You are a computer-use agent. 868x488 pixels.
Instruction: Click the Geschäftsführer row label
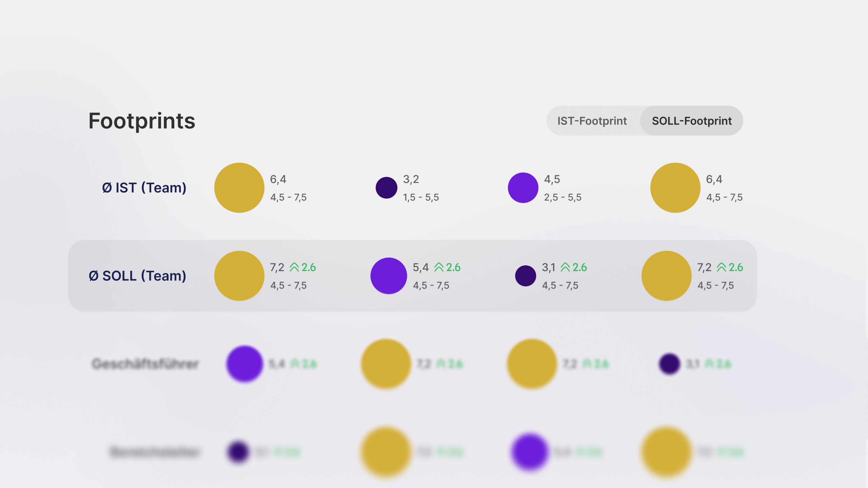click(x=145, y=364)
